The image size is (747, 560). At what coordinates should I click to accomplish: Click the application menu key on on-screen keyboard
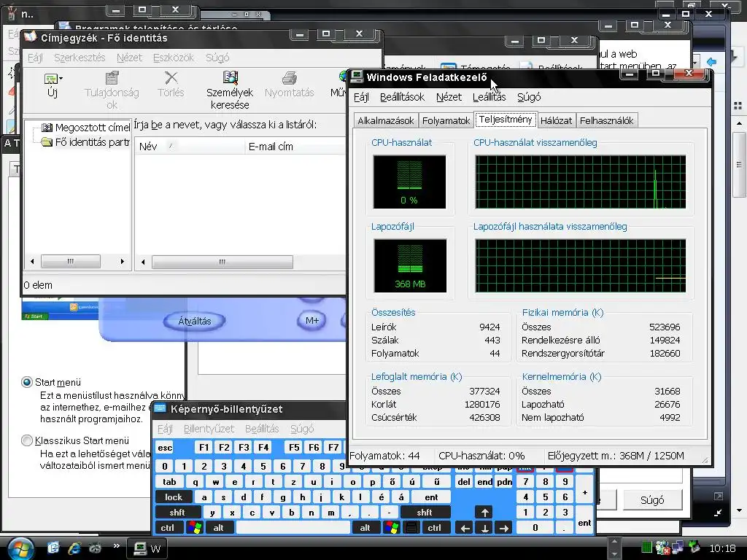[411, 528]
